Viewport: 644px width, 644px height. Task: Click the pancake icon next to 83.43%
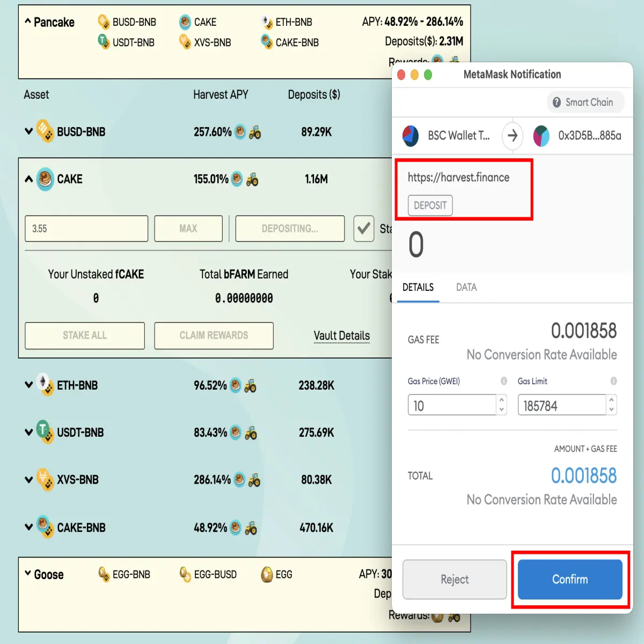pos(236,432)
